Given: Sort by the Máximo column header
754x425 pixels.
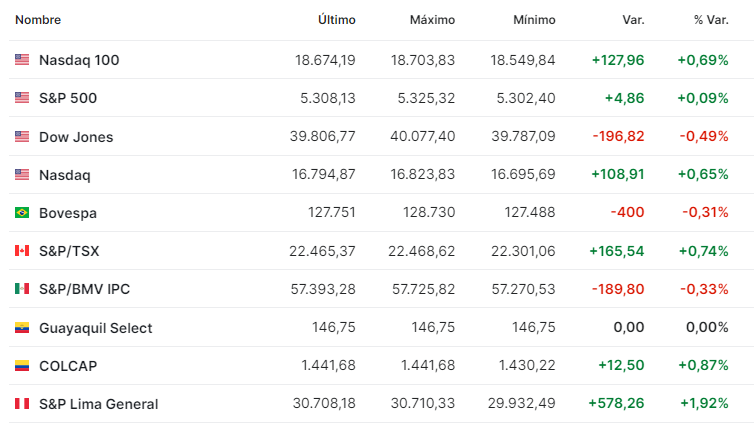Looking at the screenshot, I should pyautogui.click(x=432, y=20).
